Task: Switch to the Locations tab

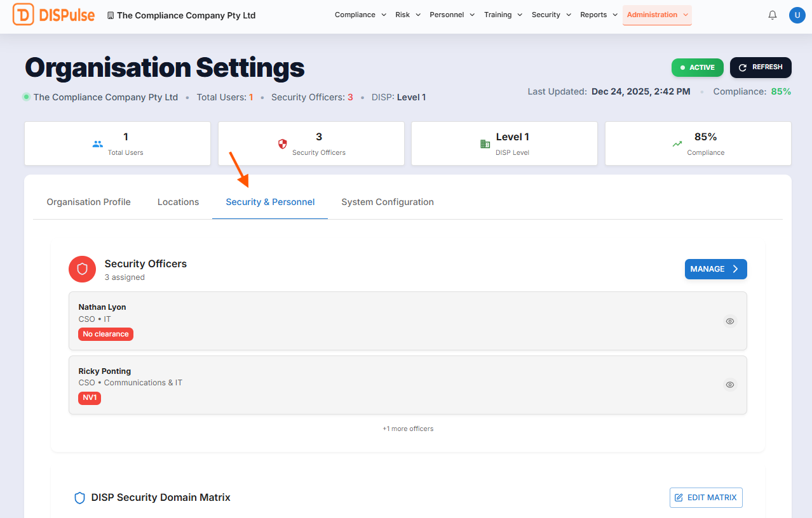Action: tap(178, 202)
